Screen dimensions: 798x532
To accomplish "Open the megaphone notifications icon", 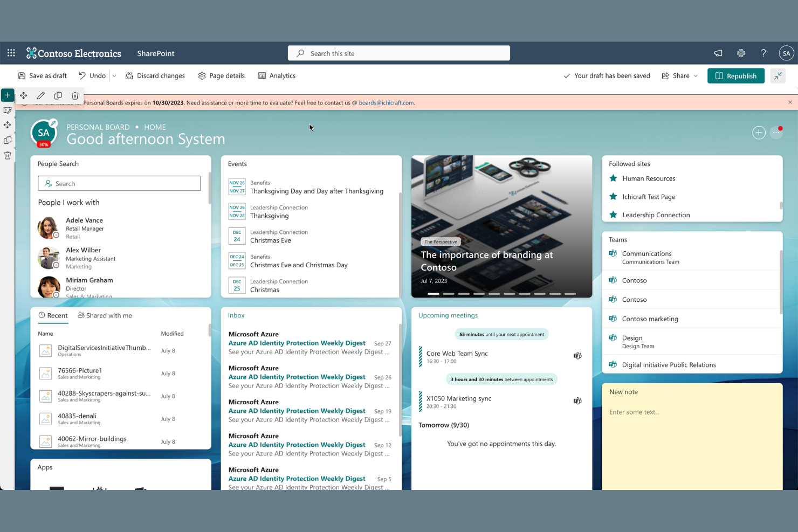I will tap(718, 53).
